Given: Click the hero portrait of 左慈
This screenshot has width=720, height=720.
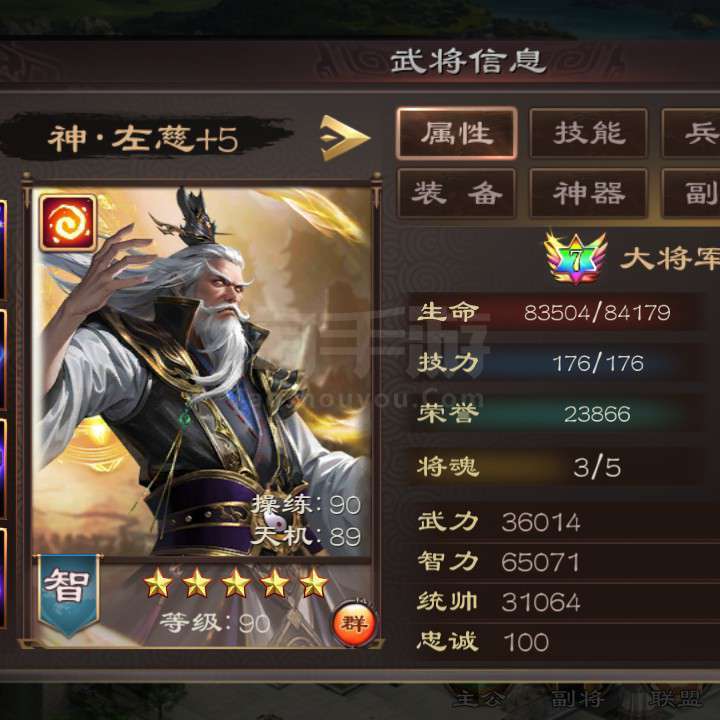Looking at the screenshot, I should 202,372.
